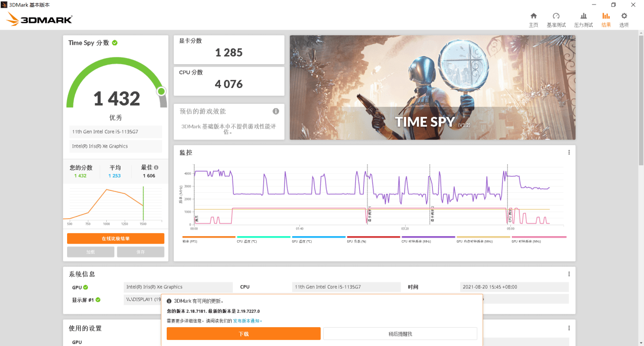Click the 系统信息 GPU value field
Screen dimensions: 644x346
pyautogui.click(x=178, y=287)
